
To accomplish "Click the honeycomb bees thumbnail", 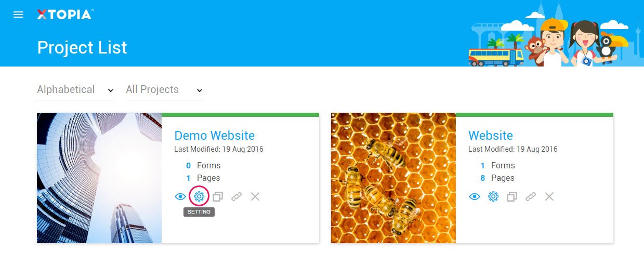I will [393, 178].
